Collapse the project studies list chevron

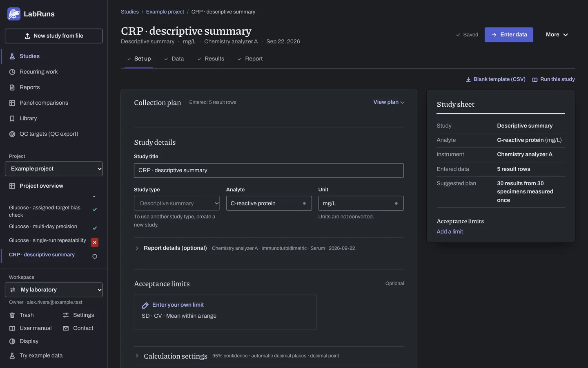pyautogui.click(x=94, y=197)
